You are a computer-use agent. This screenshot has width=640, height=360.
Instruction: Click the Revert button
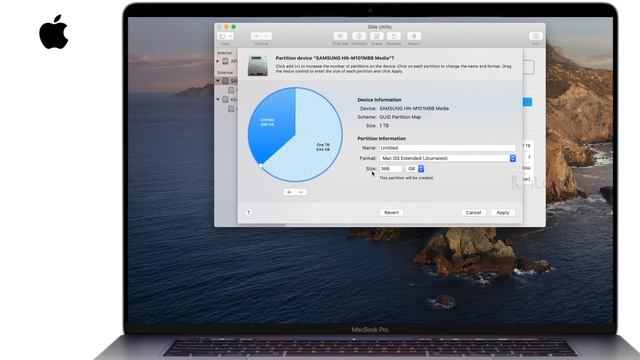pos(391,213)
